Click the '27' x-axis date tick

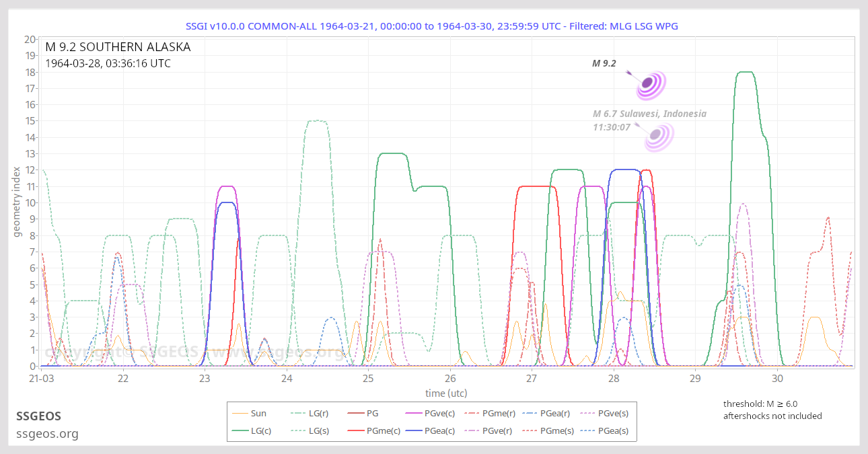pyautogui.click(x=532, y=379)
